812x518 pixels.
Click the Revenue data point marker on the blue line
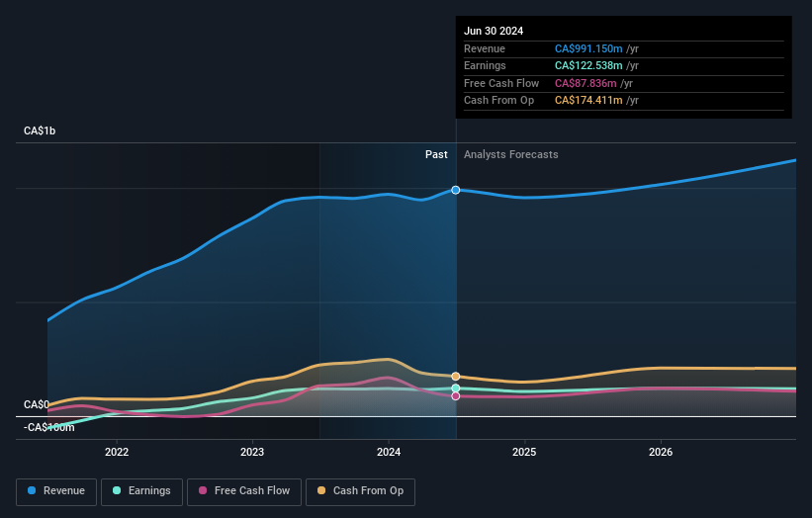click(x=456, y=190)
